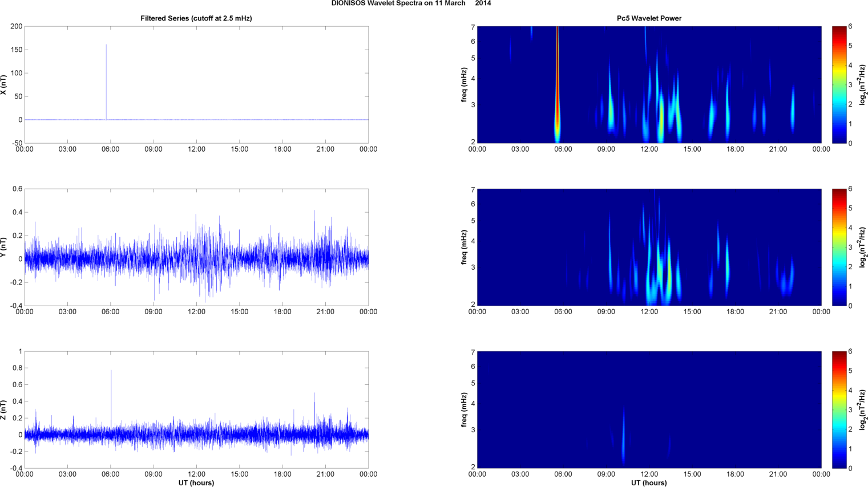The image size is (868, 487).
Task: Click the '1' tick on the Z (nT) axis
Action: (x=21, y=351)
